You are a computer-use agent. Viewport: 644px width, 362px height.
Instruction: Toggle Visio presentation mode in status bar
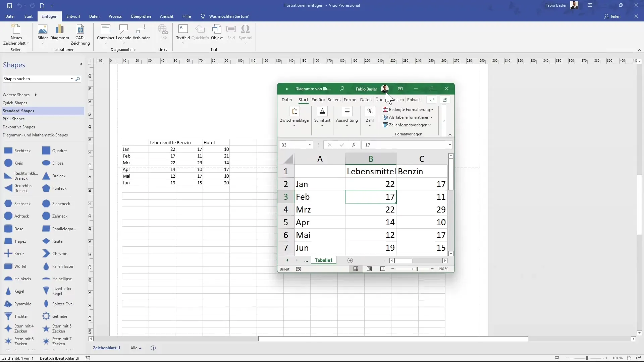pyautogui.click(x=557, y=358)
